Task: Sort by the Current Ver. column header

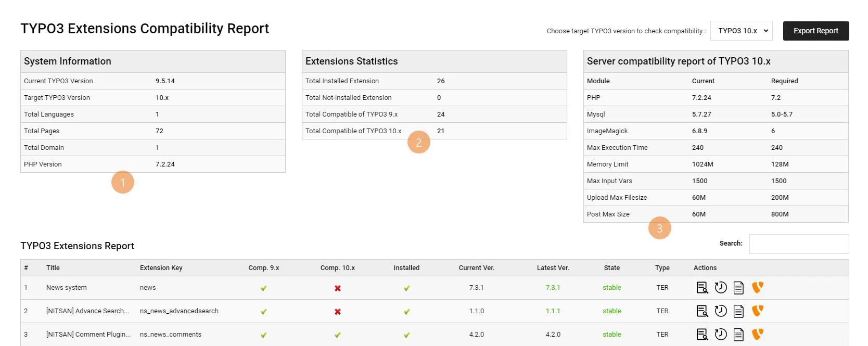Action: pyautogui.click(x=477, y=268)
